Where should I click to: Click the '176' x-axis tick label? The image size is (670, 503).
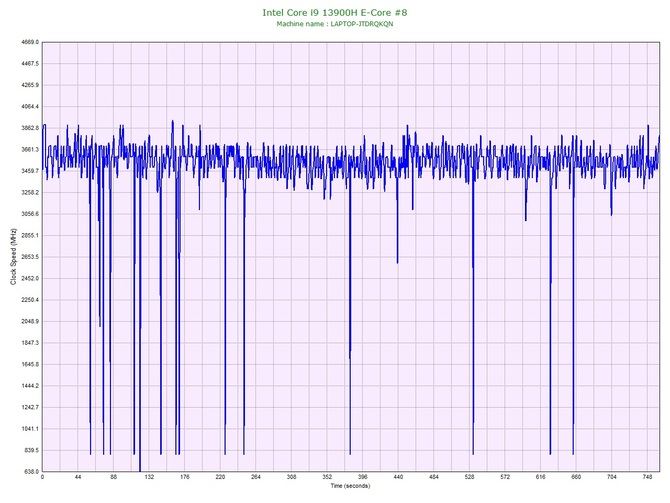tap(185, 477)
